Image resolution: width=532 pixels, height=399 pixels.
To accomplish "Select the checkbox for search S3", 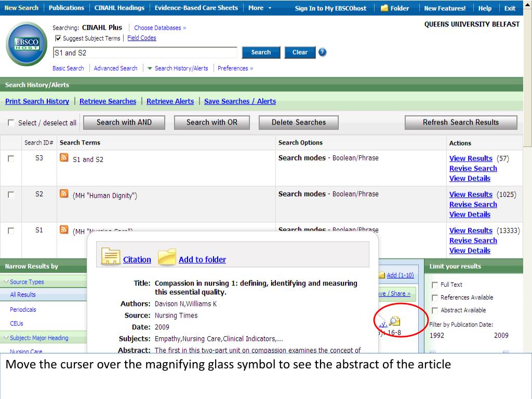I will click(x=11, y=158).
